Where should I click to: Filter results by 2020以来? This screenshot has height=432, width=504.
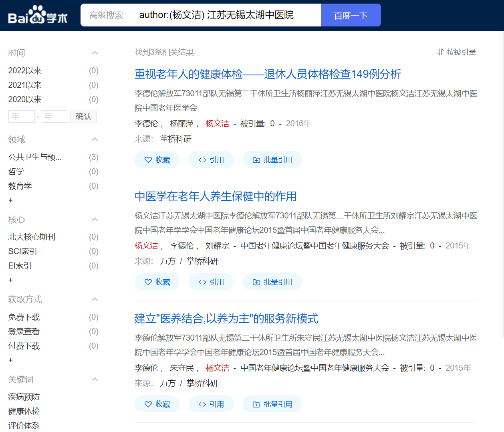click(25, 99)
